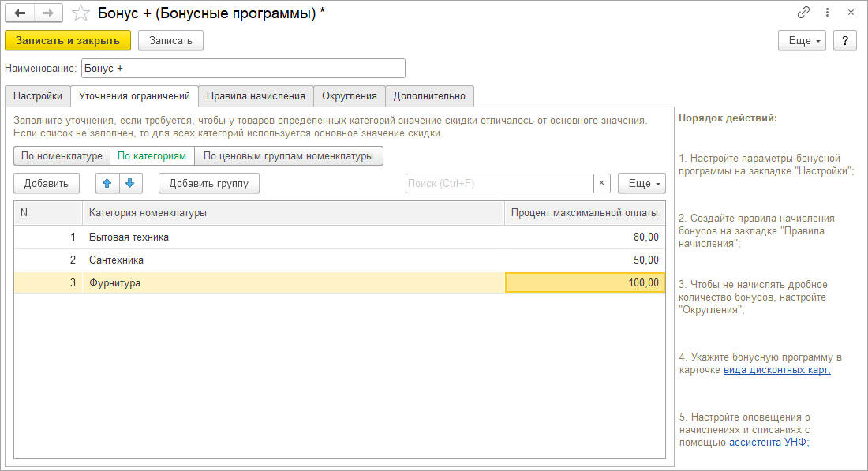The height and width of the screenshot is (471, 868).
Task: Open help with the question mark
Action: tap(844, 40)
